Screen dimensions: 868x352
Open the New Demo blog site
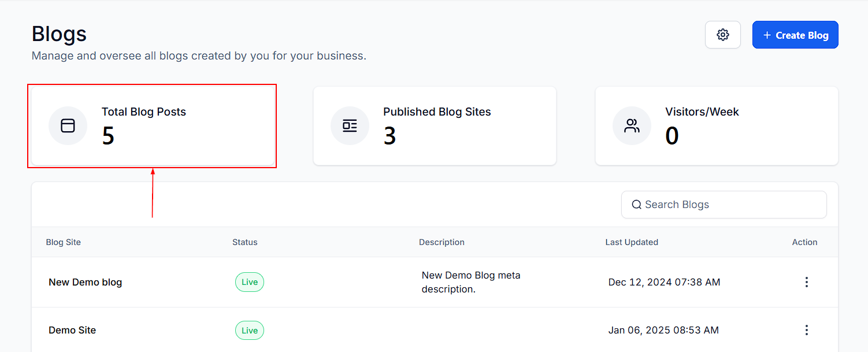[85, 282]
